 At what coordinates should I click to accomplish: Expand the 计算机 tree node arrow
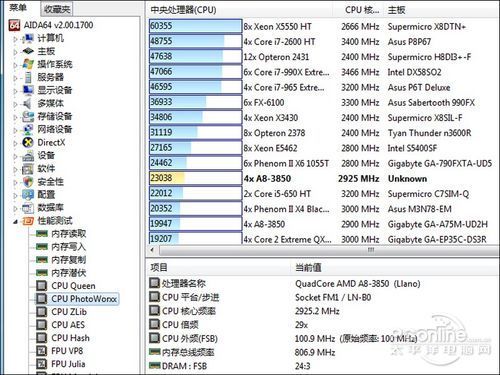[x=15, y=39]
